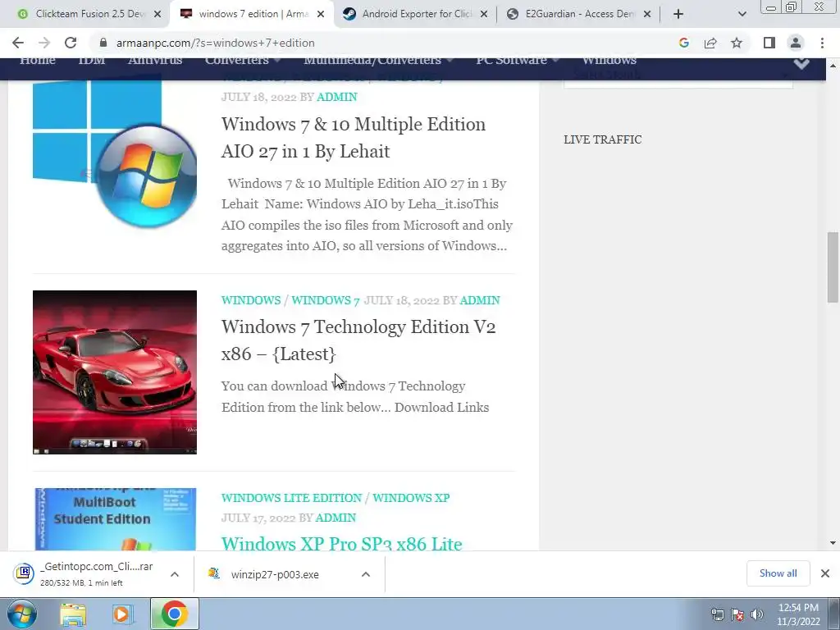Open volume control tray icon
This screenshot has height=630, width=840.
[756, 614]
